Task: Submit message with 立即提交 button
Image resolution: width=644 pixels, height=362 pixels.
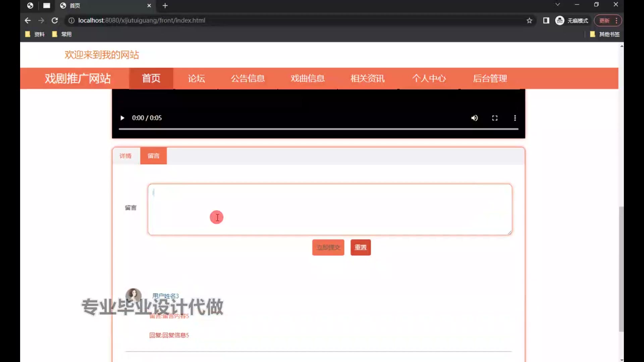Action: point(328,247)
